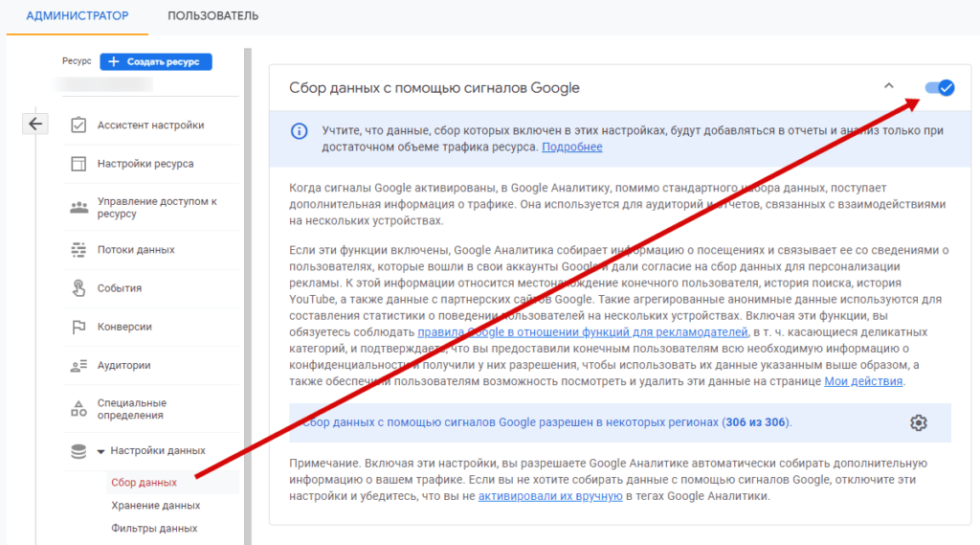Click the Настройки данных database icon
The width and height of the screenshot is (980, 545).
pyautogui.click(x=78, y=451)
